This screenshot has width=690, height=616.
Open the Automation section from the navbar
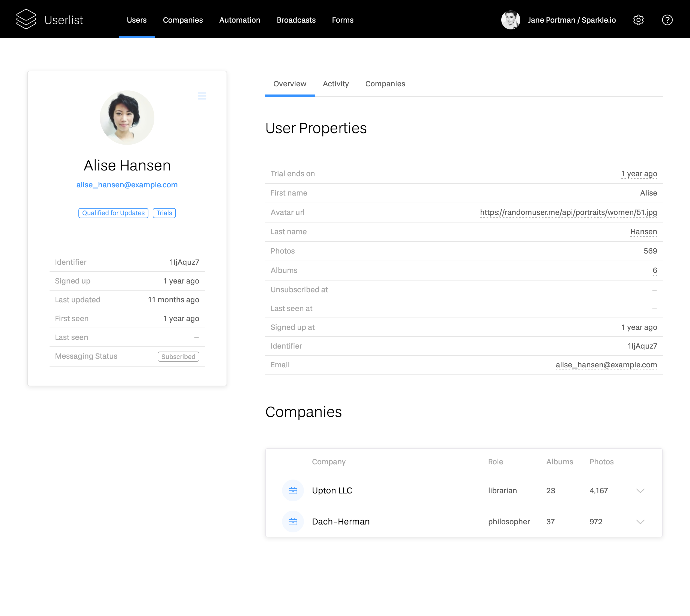click(x=240, y=20)
